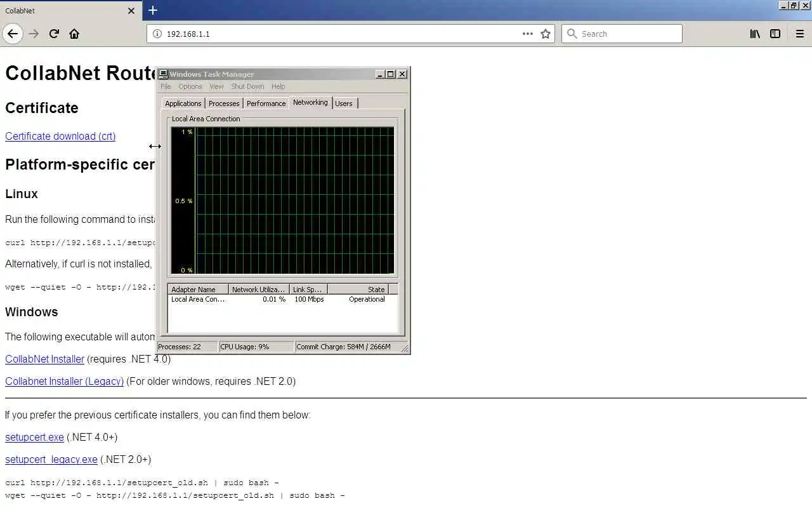The width and height of the screenshot is (812, 508).
Task: Select the Networking tab
Action: coord(310,102)
